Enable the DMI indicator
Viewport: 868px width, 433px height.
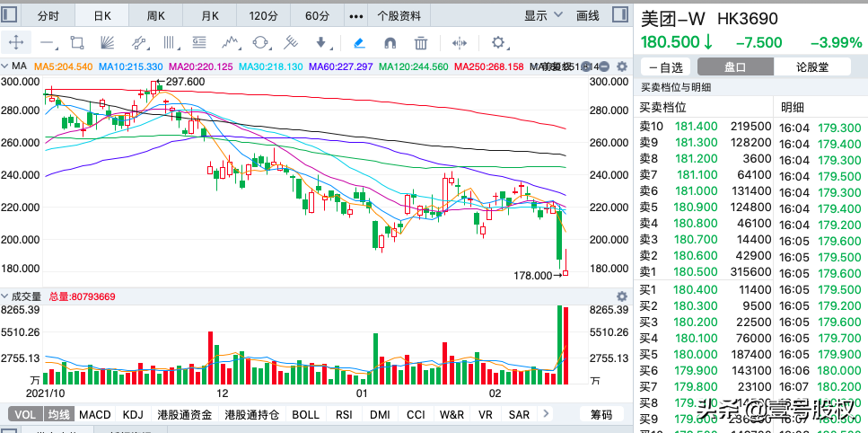coord(380,414)
